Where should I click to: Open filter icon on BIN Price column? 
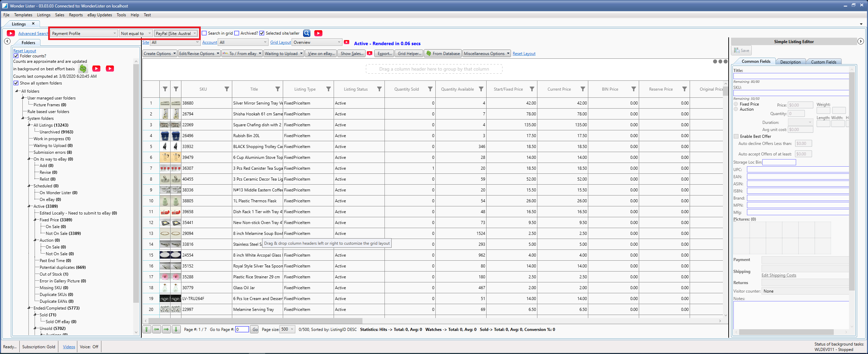(x=634, y=89)
